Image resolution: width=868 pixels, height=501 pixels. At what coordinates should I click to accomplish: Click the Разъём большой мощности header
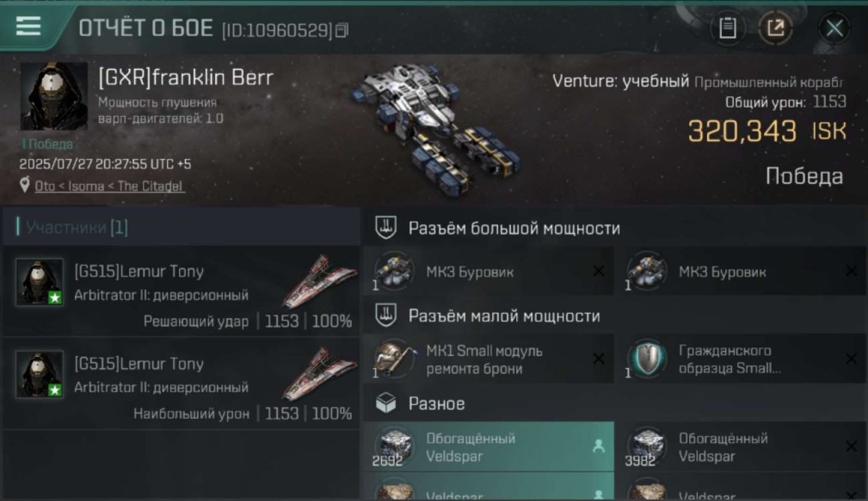(514, 228)
